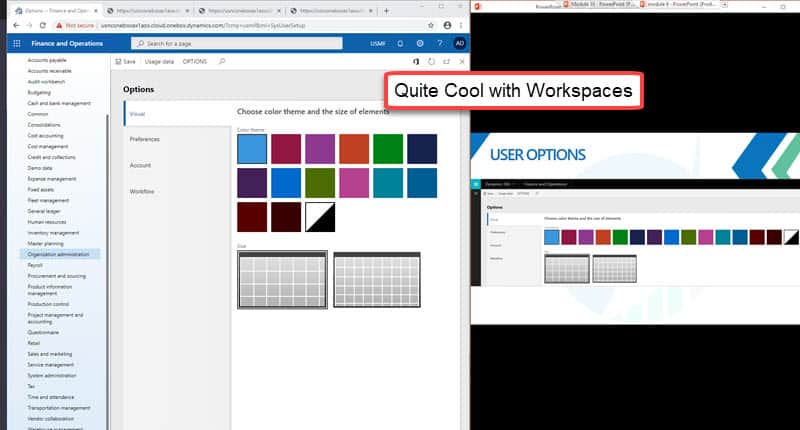
Task: Click the Not secure warning icon
Action: pyautogui.click(x=59, y=25)
